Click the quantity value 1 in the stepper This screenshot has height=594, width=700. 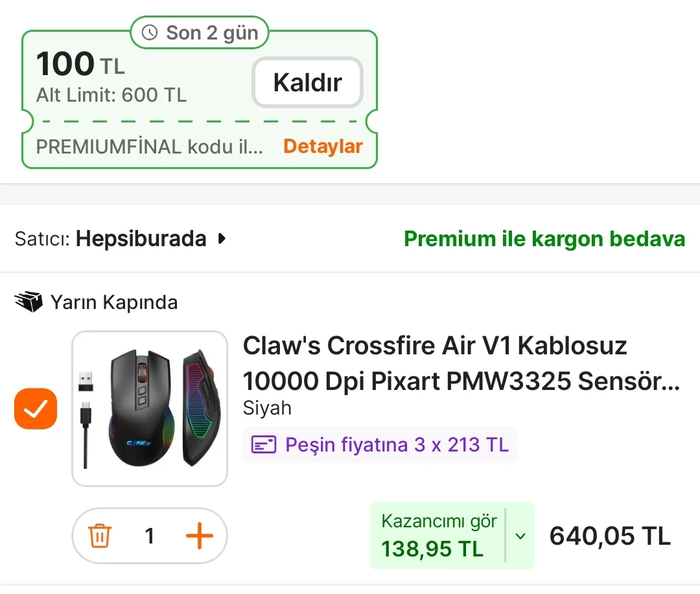tap(150, 536)
